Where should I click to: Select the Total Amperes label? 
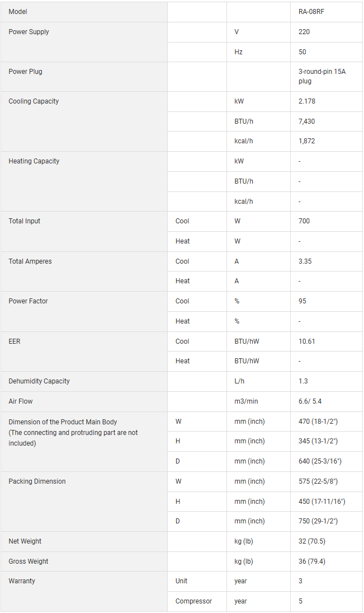(x=30, y=261)
